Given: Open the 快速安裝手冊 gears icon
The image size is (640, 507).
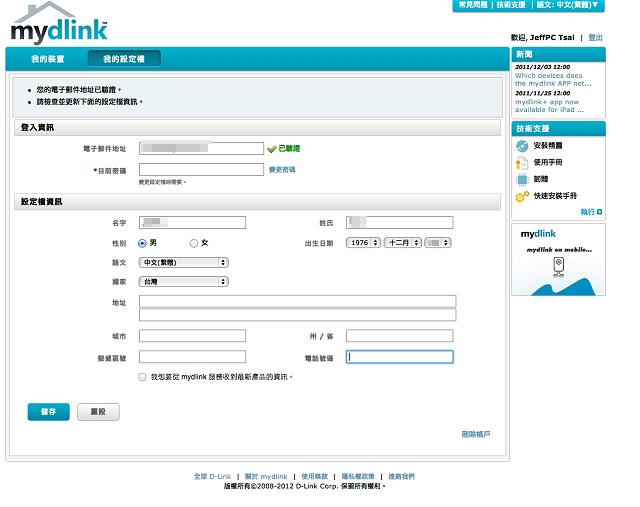Looking at the screenshot, I should pos(522,196).
